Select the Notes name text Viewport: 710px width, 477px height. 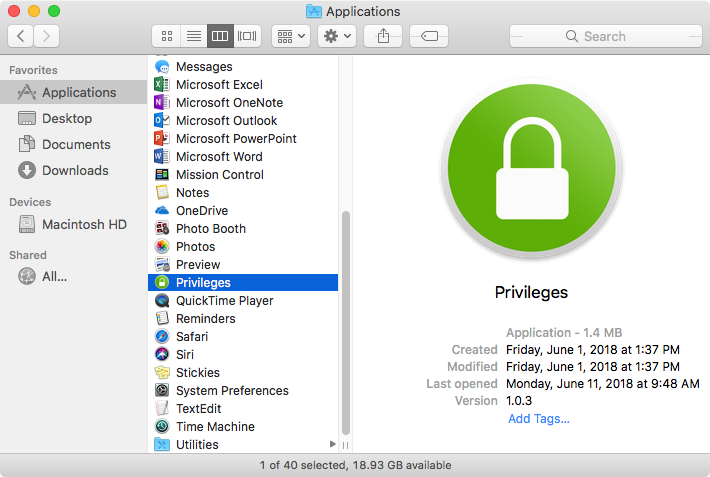(x=192, y=193)
